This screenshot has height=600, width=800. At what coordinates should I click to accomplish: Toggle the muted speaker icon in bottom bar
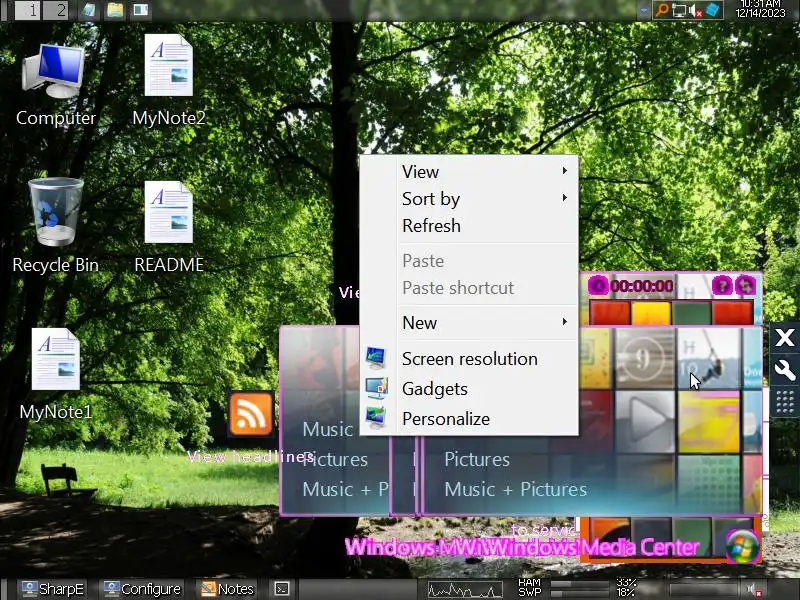[x=755, y=590]
